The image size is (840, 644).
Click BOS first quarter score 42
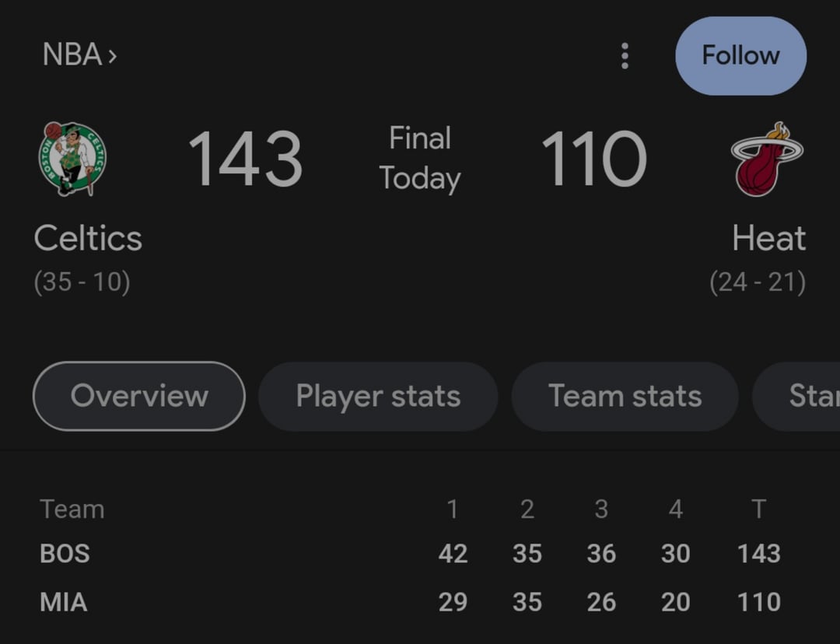tap(453, 554)
